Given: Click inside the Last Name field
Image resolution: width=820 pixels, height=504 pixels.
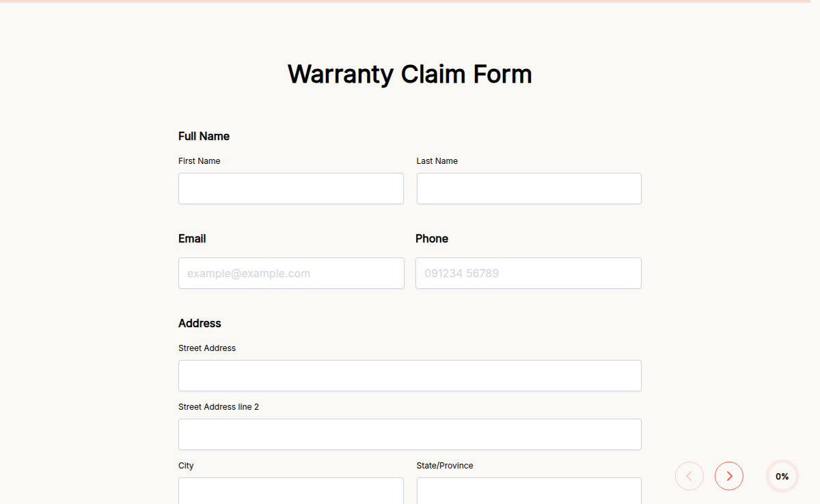Looking at the screenshot, I should point(528,188).
